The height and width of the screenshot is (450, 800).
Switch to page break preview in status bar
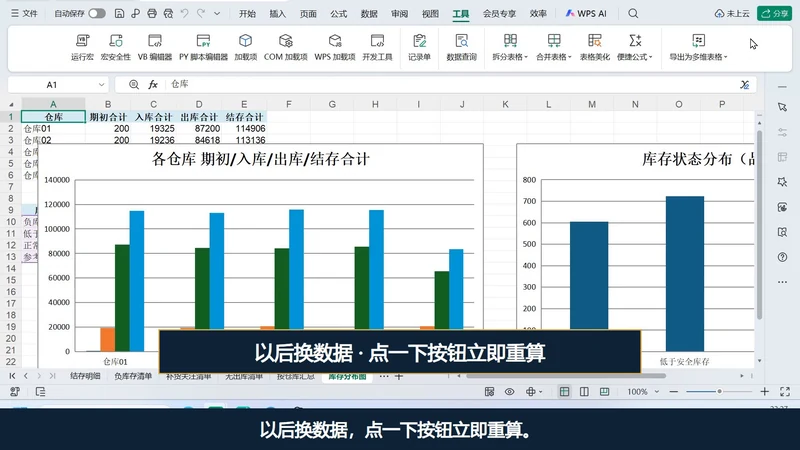pyautogui.click(x=605, y=392)
